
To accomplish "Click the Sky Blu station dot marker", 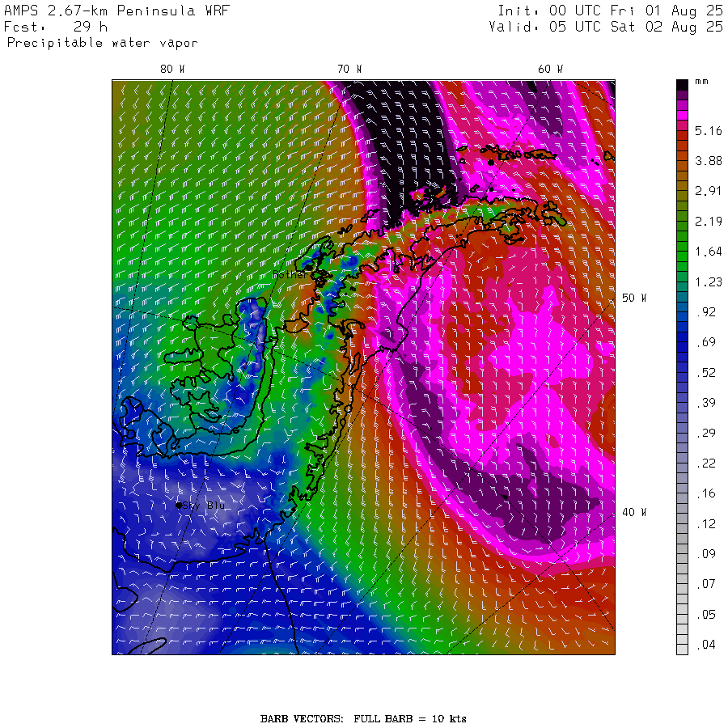I will (x=179, y=505).
